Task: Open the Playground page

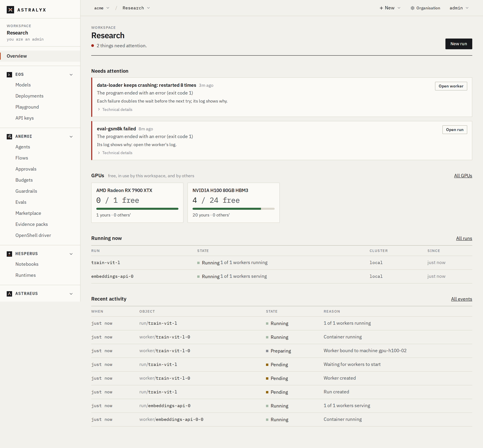Action: coord(27,107)
